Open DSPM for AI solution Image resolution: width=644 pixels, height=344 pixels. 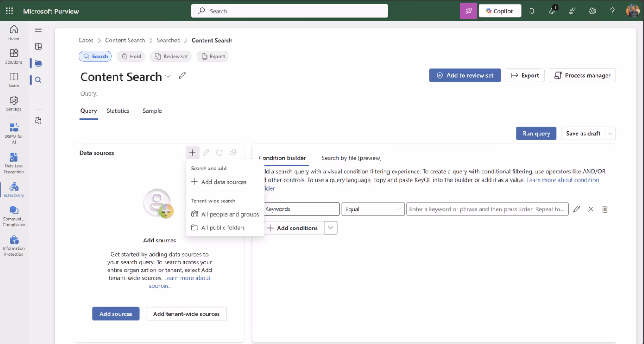coord(14,133)
